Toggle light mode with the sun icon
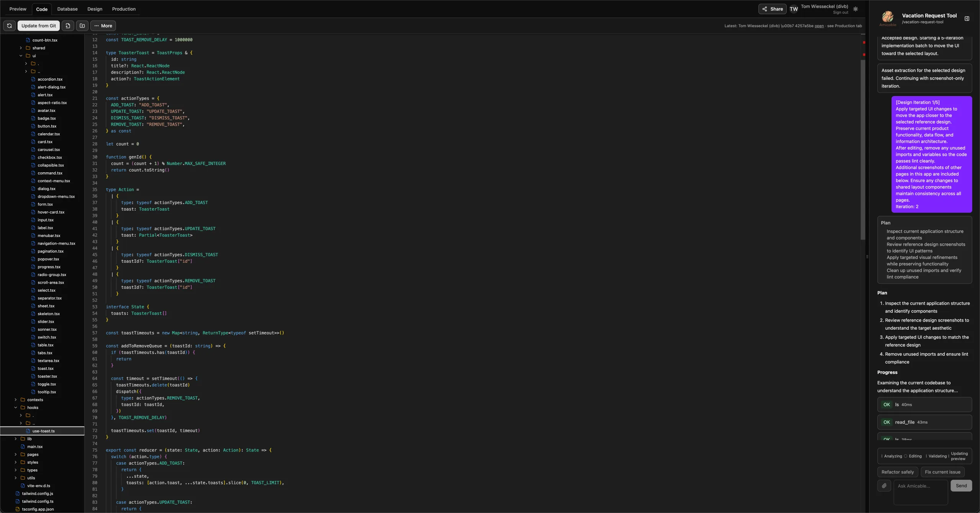The width and height of the screenshot is (980, 513). (856, 9)
